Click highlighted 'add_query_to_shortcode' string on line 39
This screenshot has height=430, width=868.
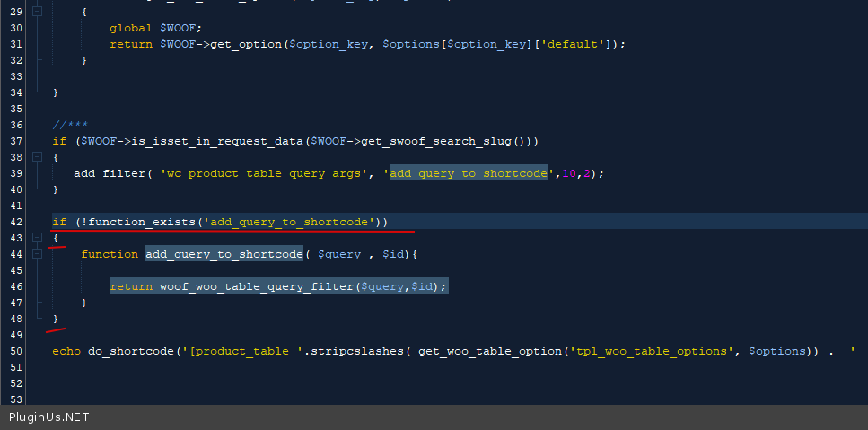pos(468,173)
